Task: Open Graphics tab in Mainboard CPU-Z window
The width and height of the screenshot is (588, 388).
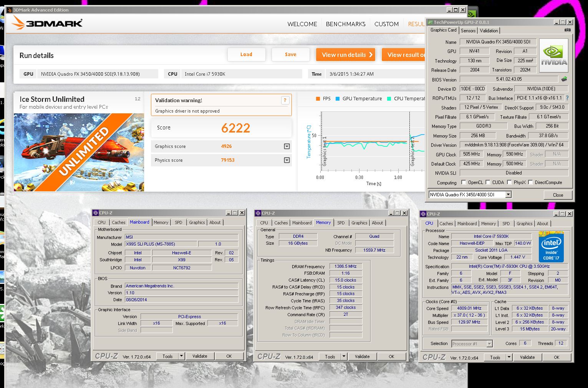Action: pyautogui.click(x=197, y=222)
